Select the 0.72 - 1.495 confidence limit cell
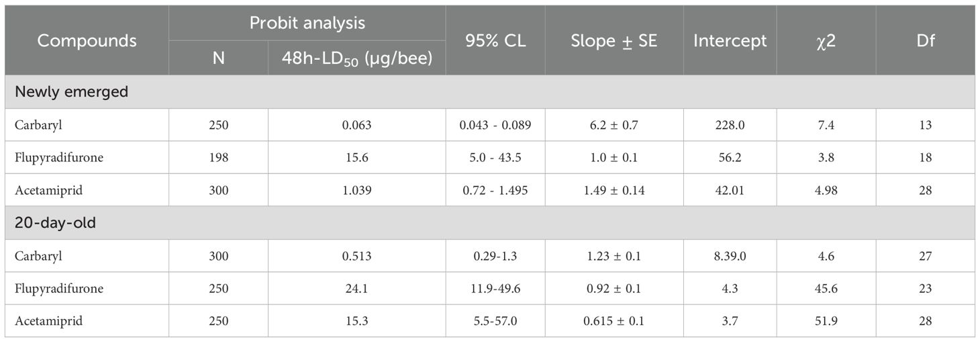This screenshot has width=980, height=342. click(x=495, y=190)
